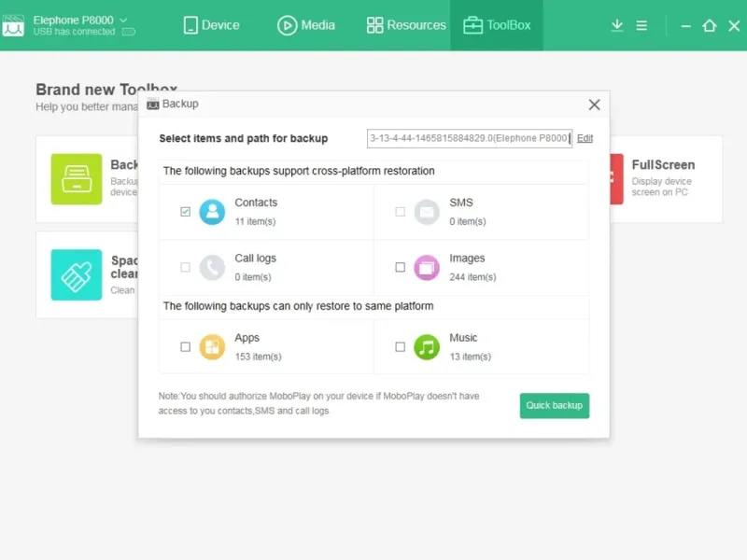
Task: Minimize the MoboPlay window
Action: point(686,26)
